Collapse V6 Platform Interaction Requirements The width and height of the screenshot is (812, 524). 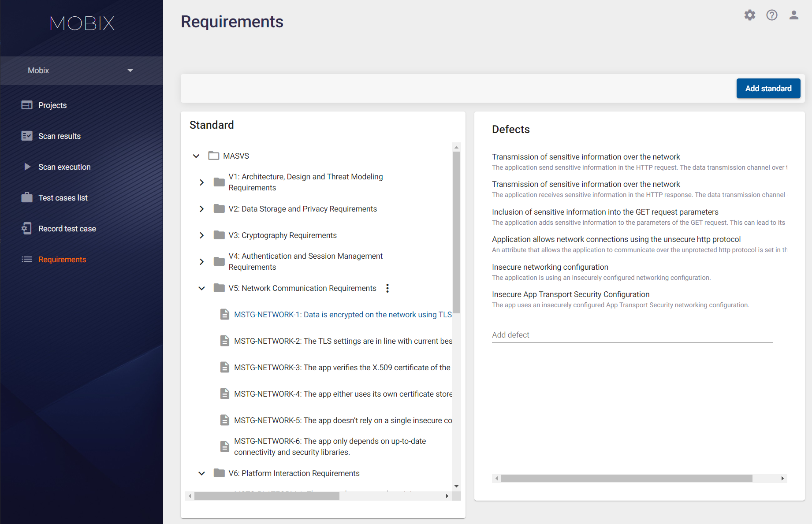[201, 473]
